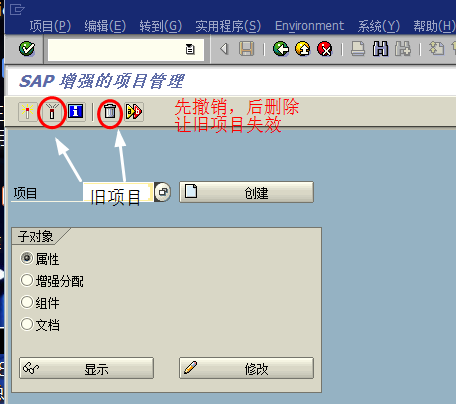
Task: Select the 属性 radio button
Action: point(27,258)
